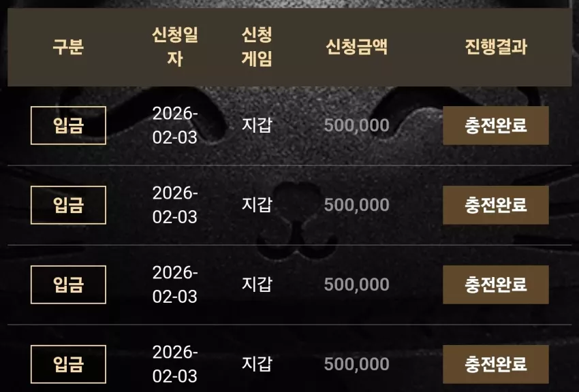Click the 입금 badge in the second row
The height and width of the screenshot is (392, 579).
click(x=68, y=205)
